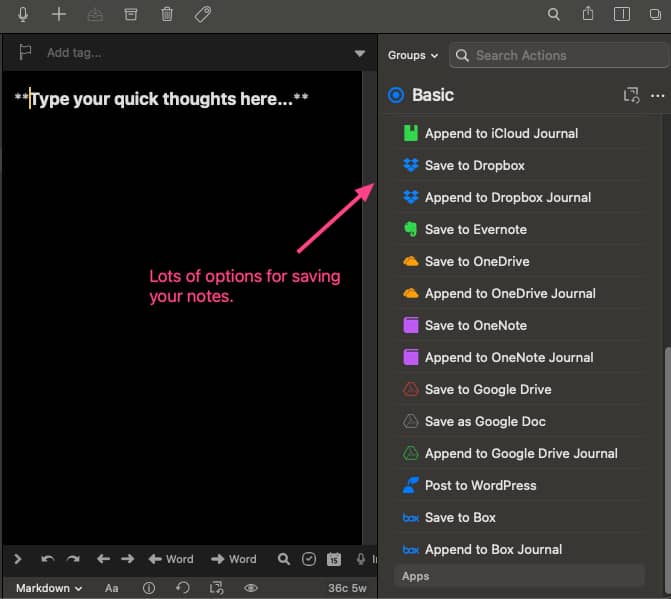Choose Append to Box Journal action
Image resolution: width=671 pixels, height=599 pixels.
(x=520, y=549)
